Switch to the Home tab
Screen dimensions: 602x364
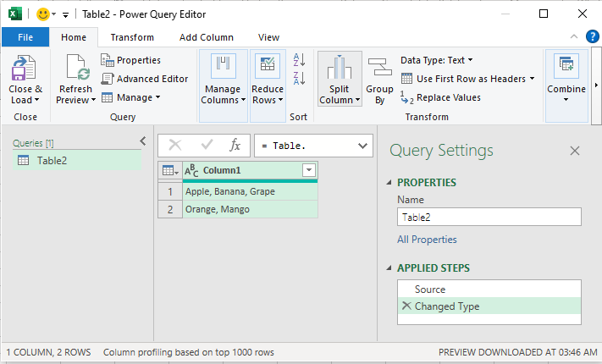coord(74,37)
